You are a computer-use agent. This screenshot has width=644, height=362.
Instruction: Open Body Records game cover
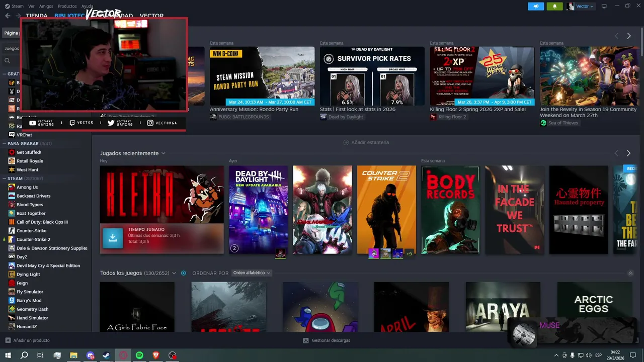(450, 210)
